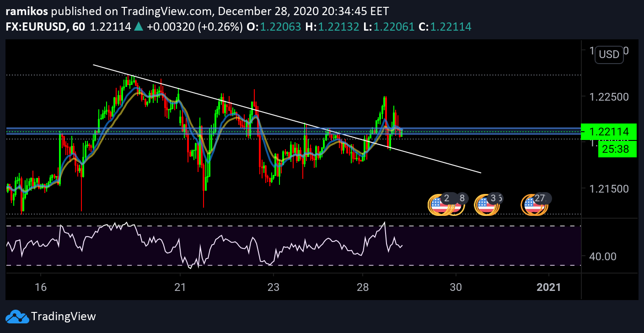644x333 pixels.
Task: Click date label 21 on time axis
Action: (180, 287)
